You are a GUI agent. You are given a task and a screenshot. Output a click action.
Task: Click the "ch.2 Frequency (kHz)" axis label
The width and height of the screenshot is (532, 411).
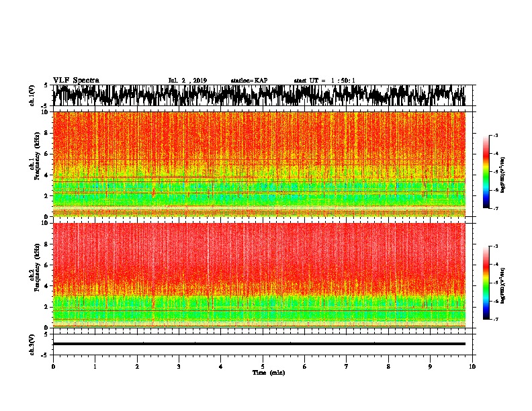(34, 267)
